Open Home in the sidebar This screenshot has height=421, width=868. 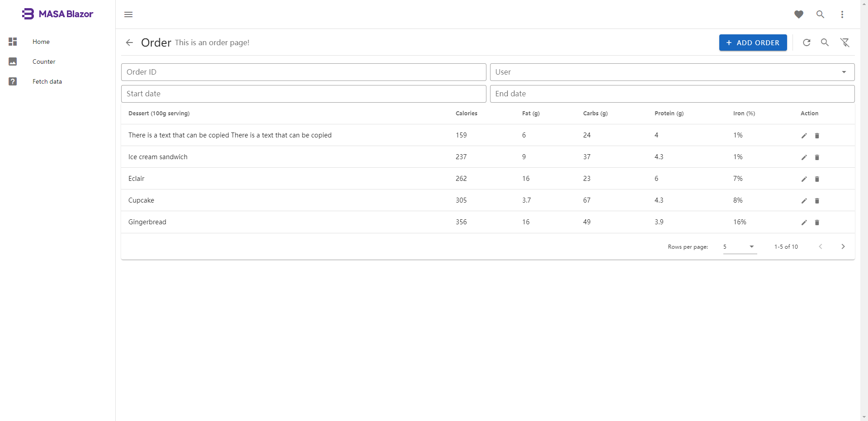pos(41,42)
